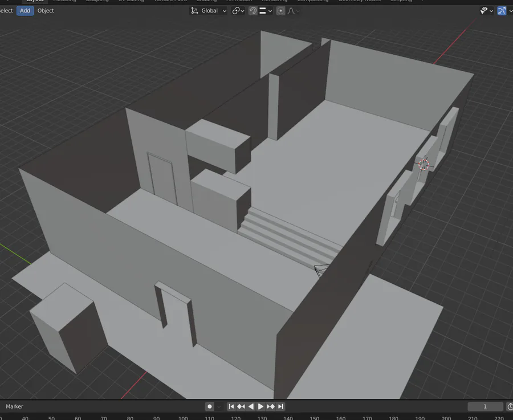
Task: Open the Object menu
Action: pyautogui.click(x=46, y=10)
